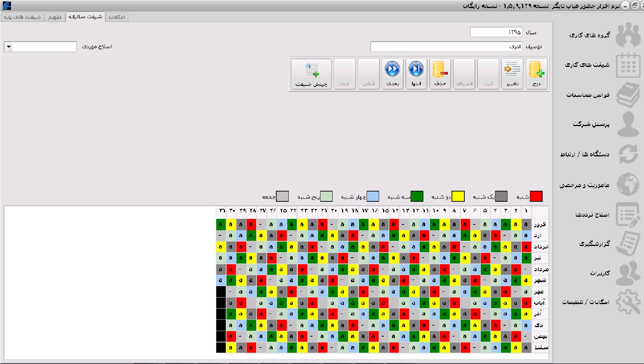644x364 pixels.
Task: Focus the توصیف description field
Action: click(446, 46)
